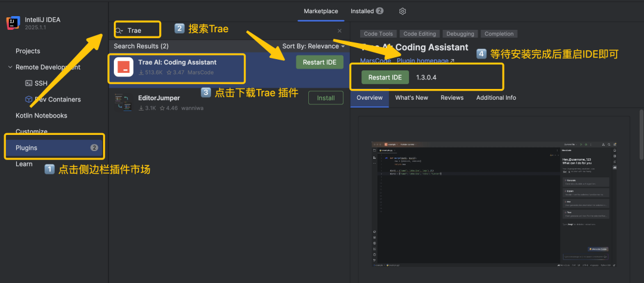Click the EditorJumper 4.46 rating

point(168,108)
